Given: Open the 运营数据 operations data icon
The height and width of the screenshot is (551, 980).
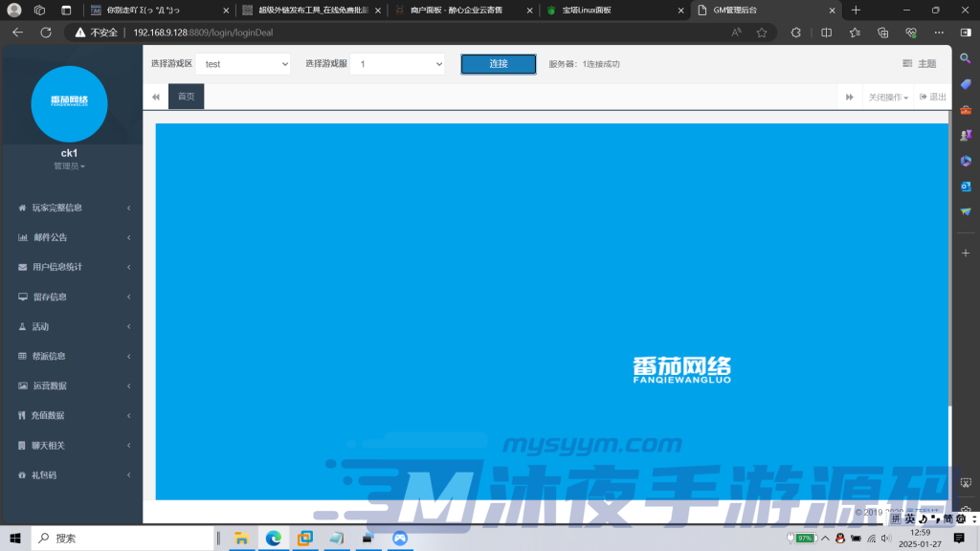Looking at the screenshot, I should pos(22,386).
